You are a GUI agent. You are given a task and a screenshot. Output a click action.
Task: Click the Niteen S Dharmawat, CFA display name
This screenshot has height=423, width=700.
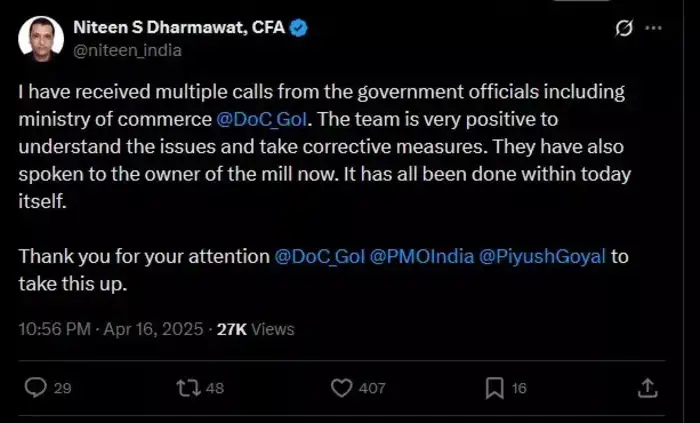[x=179, y=28]
